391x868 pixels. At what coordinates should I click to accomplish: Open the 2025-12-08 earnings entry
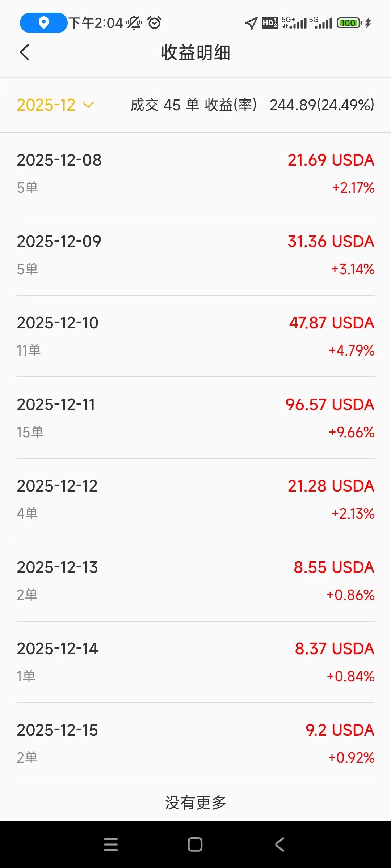195,173
